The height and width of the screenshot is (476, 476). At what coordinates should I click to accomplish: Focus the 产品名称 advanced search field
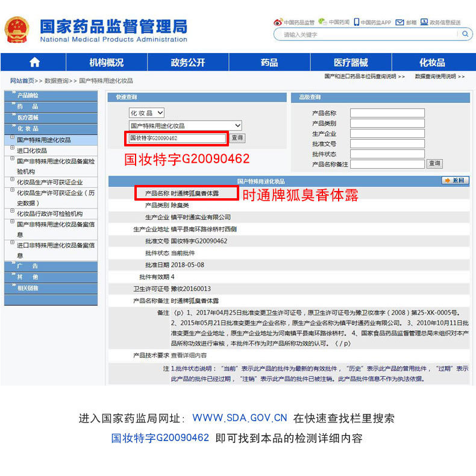tap(387, 113)
